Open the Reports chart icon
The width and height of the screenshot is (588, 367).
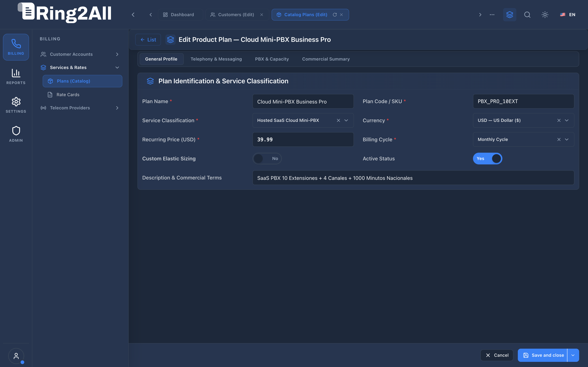[16, 77]
